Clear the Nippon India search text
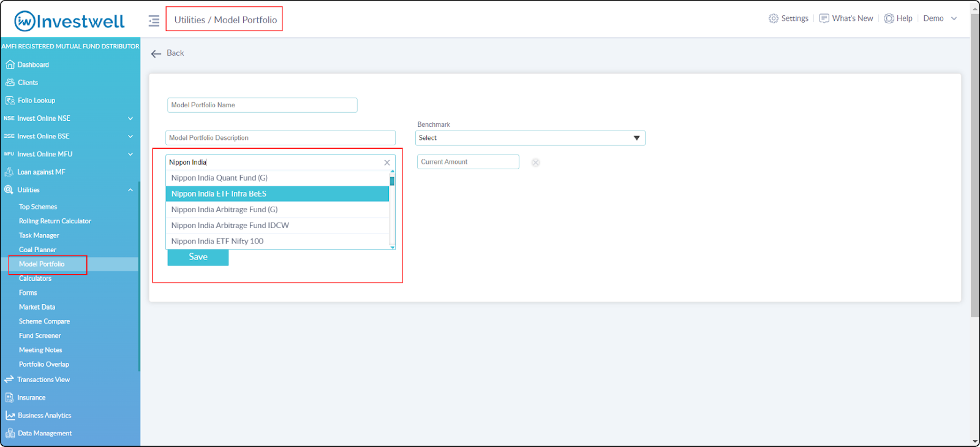The height and width of the screenshot is (447, 980). point(387,162)
